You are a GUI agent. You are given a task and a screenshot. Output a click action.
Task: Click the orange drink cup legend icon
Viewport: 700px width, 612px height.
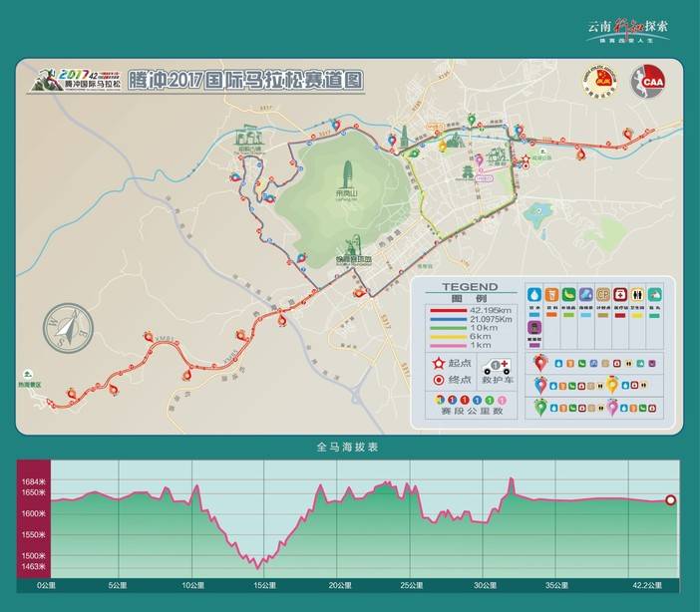click(552, 295)
